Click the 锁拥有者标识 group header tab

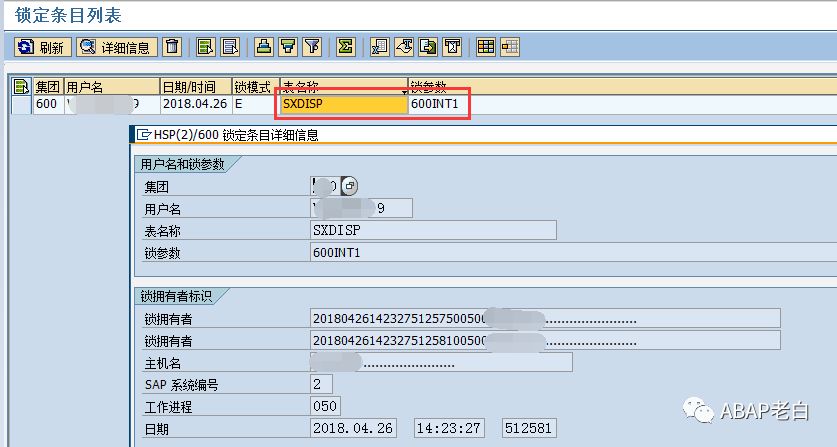[x=176, y=295]
